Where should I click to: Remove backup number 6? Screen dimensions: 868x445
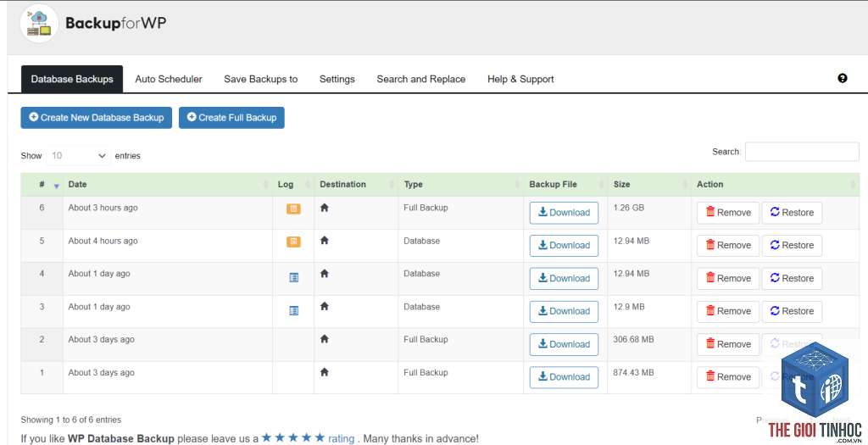[728, 213]
